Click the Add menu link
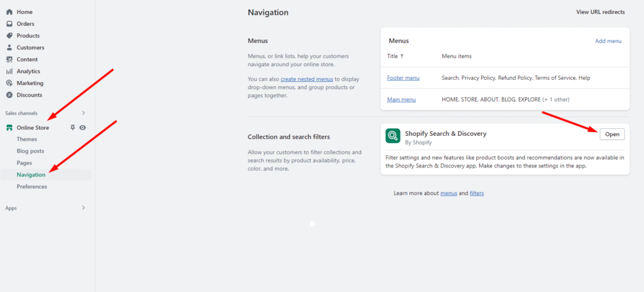The image size is (644, 292). click(x=608, y=41)
